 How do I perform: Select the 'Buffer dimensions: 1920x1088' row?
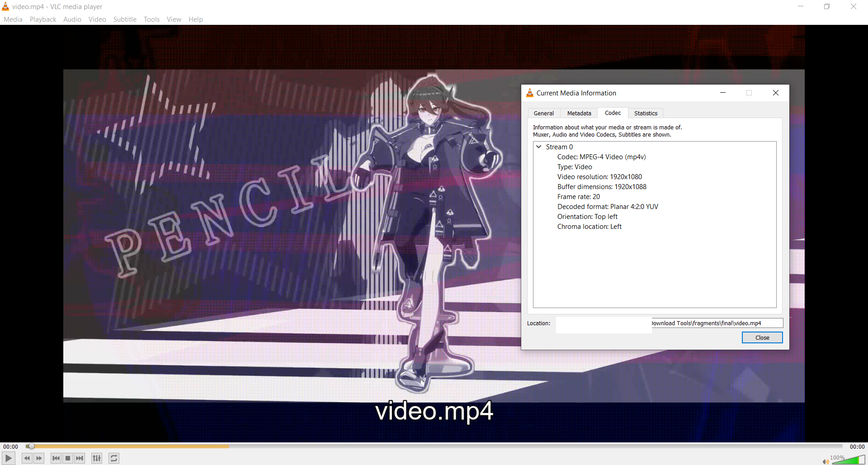point(602,187)
